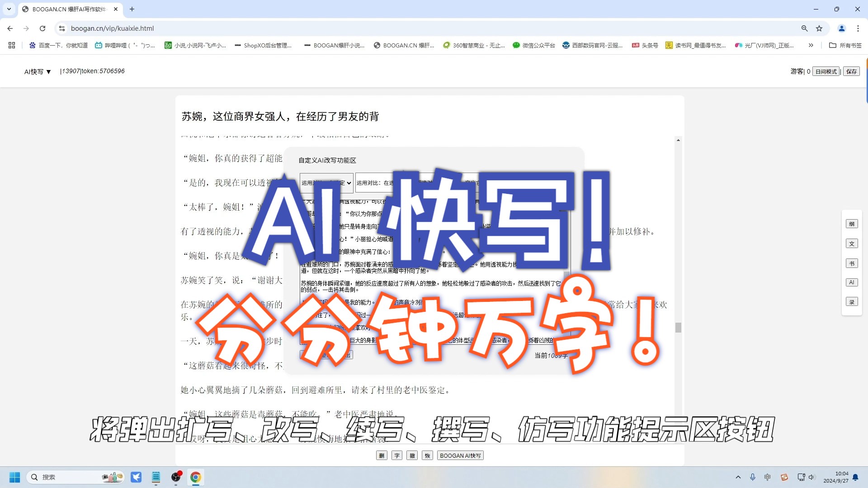This screenshot has height=488, width=868.
Task: Click the BOOGAN AI快写 button
Action: (460, 455)
